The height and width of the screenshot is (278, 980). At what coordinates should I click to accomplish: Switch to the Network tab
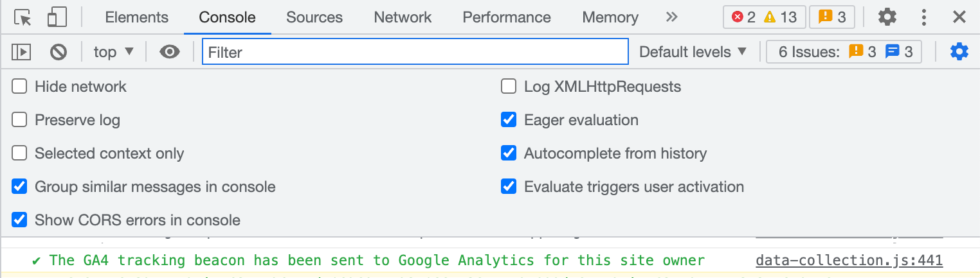pos(403,17)
